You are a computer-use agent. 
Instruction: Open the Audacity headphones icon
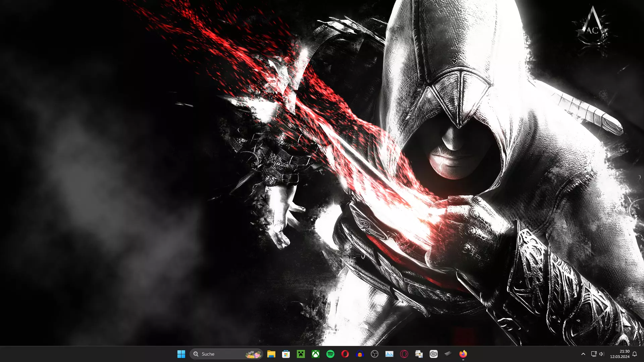[x=360, y=354]
